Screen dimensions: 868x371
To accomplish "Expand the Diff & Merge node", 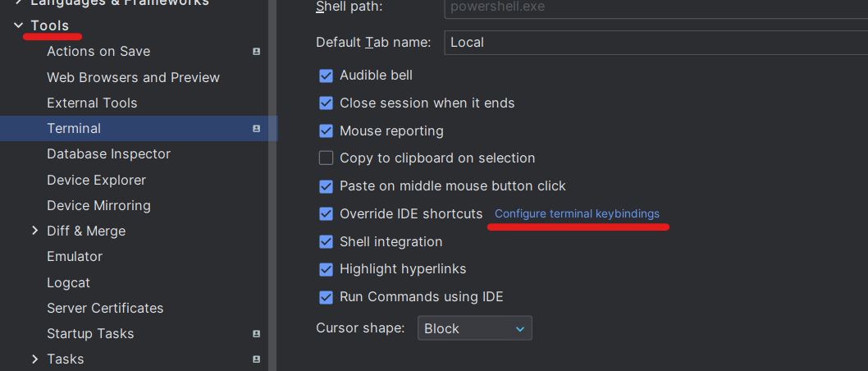I will [x=35, y=231].
